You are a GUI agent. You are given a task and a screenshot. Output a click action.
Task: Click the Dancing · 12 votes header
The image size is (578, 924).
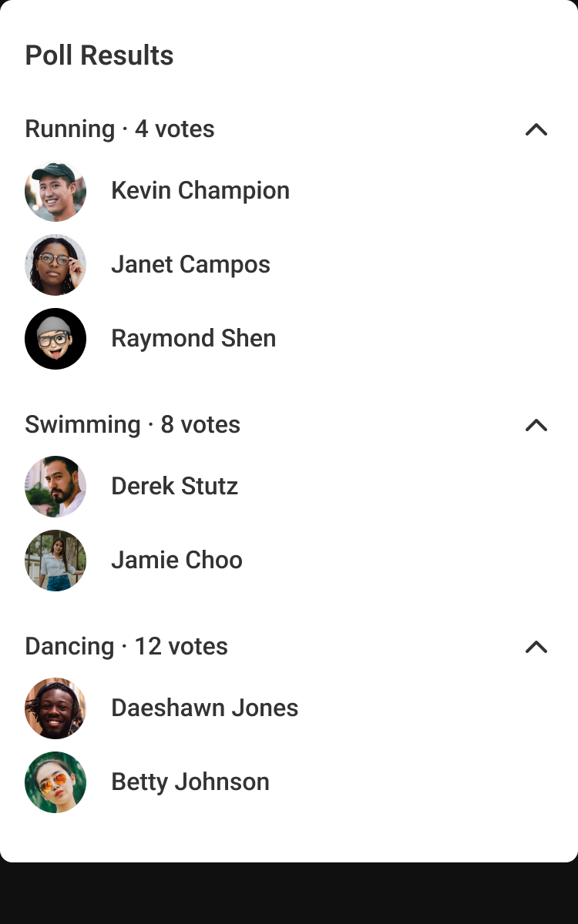[x=126, y=646]
